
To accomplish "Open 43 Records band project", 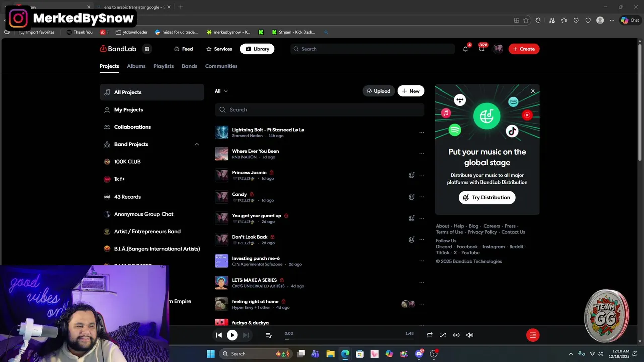I will point(151,197).
